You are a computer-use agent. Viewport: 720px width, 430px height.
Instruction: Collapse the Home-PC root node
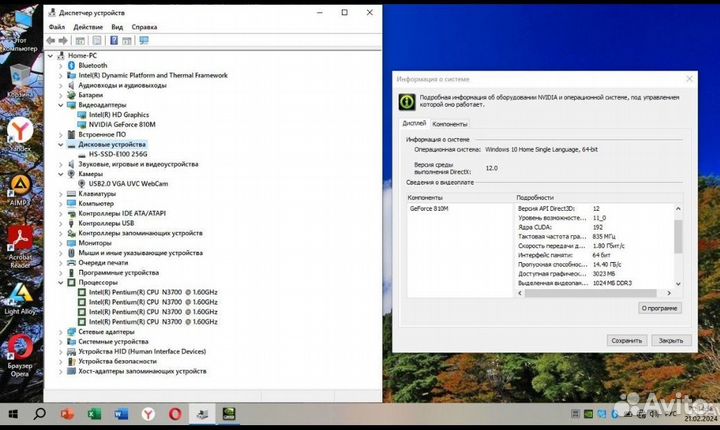pos(51,56)
